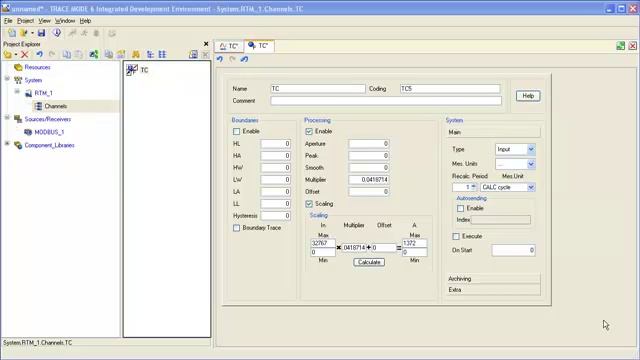Click the blue undo arrow in Project Explorer toolbar

coord(39,54)
